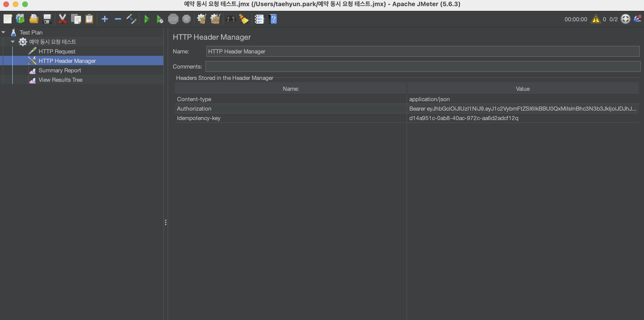Viewport: 644px width, 320px height.
Task: Open the Templates icon in toolbar
Action: click(x=21, y=19)
